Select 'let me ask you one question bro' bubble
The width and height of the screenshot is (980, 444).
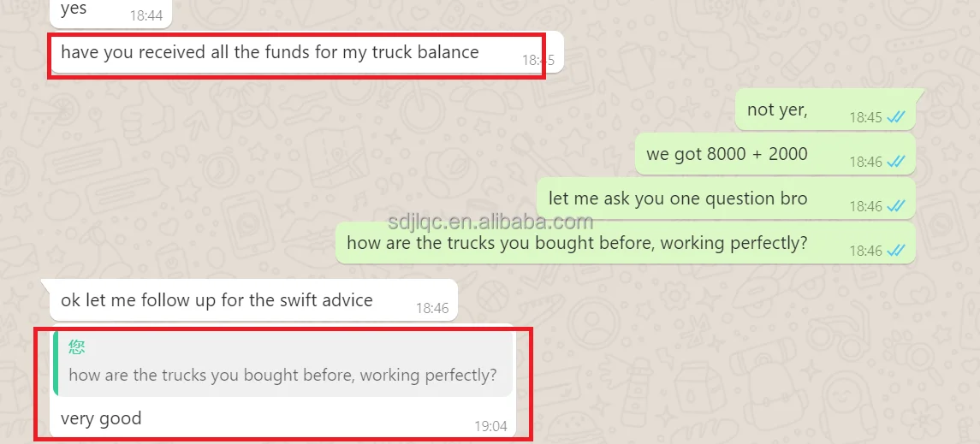[x=727, y=198]
